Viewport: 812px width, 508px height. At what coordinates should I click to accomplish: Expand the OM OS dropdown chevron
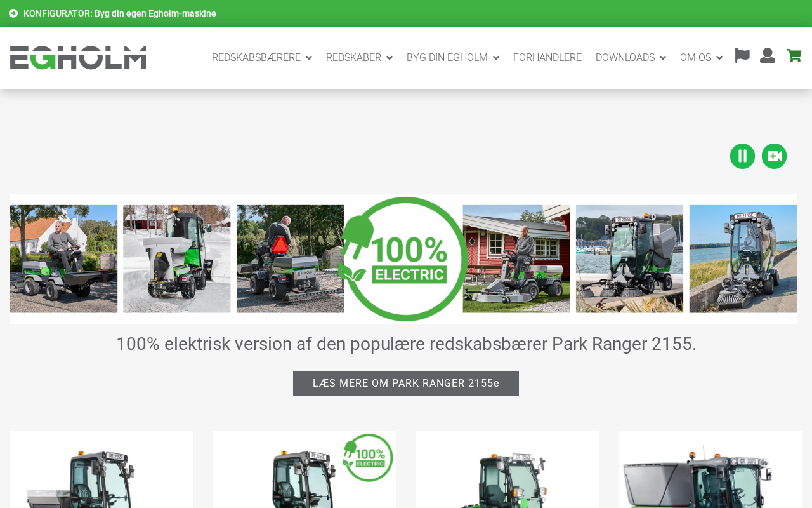tap(719, 58)
